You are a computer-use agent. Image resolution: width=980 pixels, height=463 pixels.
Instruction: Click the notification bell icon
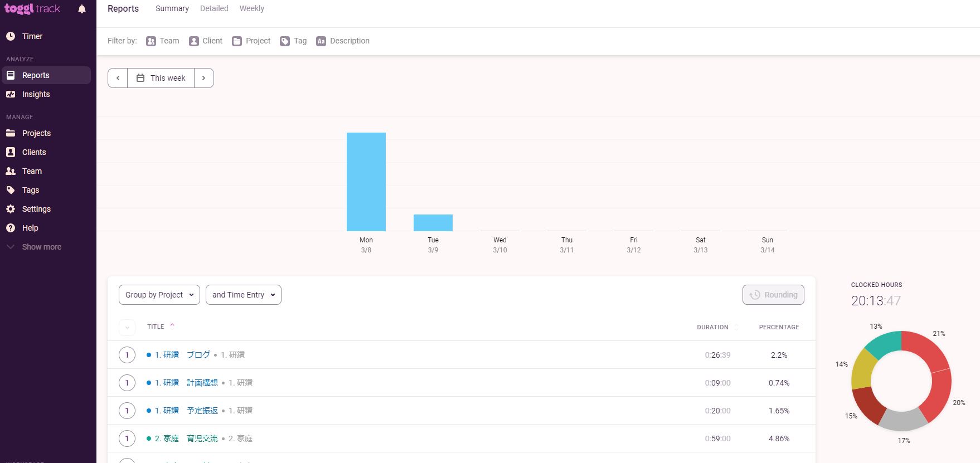tap(82, 9)
